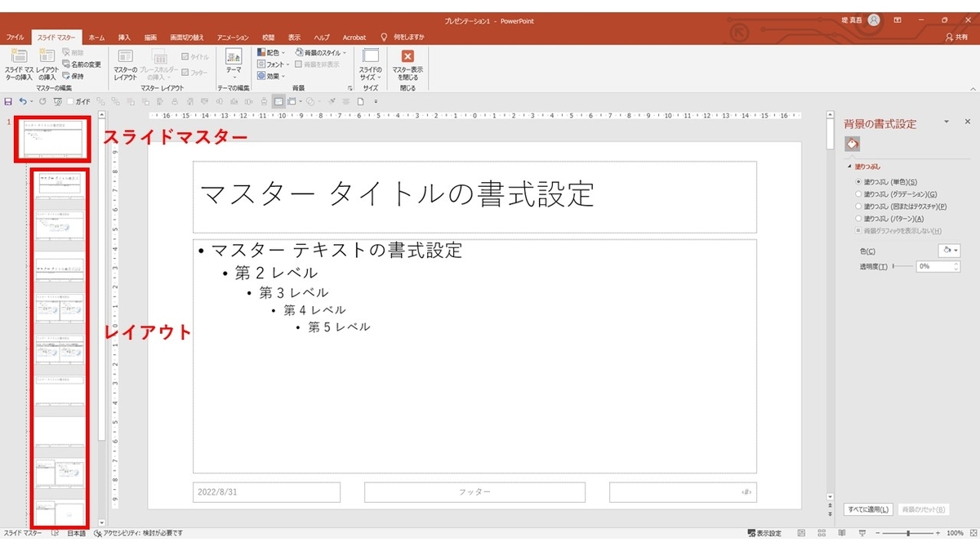Select Pattern Fill (パターン) radio

pos(858,219)
